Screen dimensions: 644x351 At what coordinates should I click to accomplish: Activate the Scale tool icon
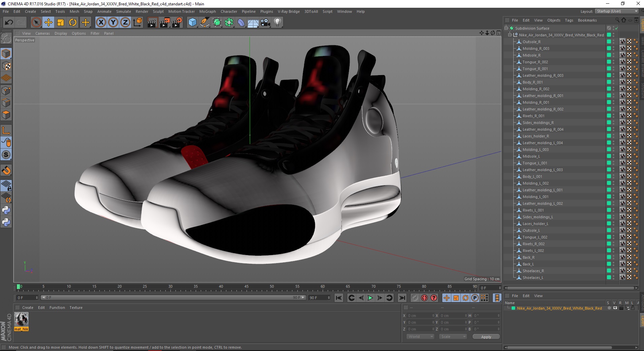click(x=61, y=23)
